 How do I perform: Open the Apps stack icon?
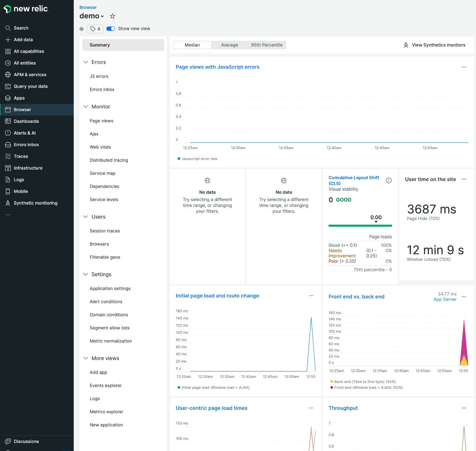(x=8, y=98)
